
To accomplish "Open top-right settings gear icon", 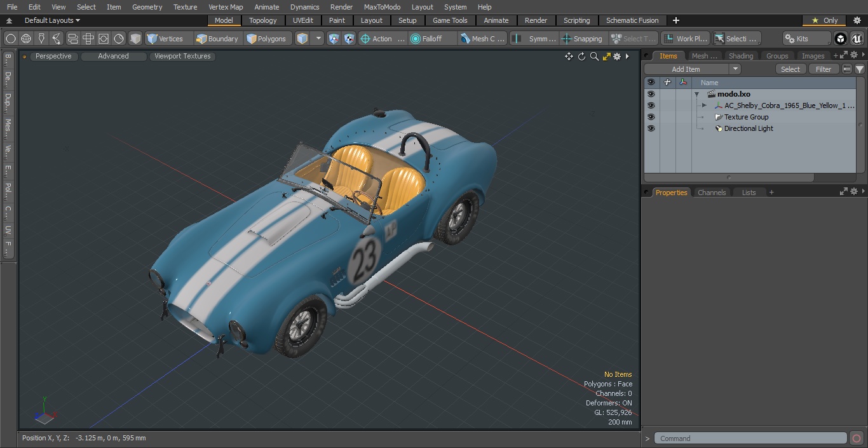I will [857, 20].
